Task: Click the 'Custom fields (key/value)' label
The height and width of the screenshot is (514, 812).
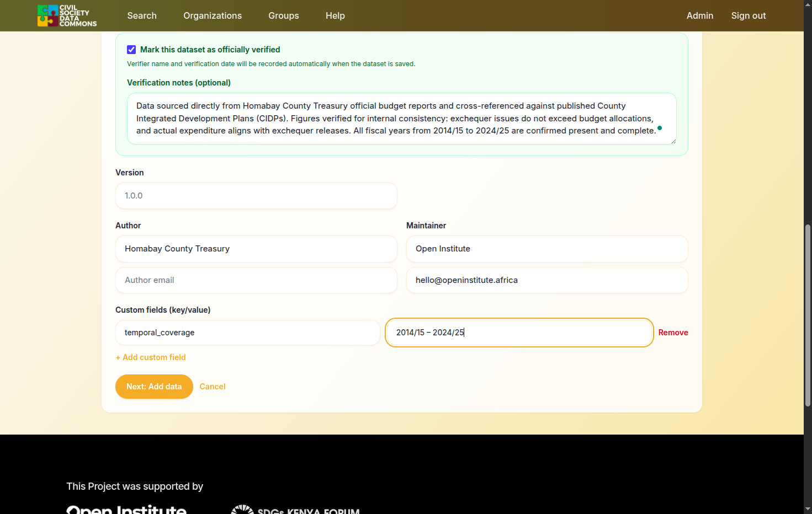Action: [x=163, y=310]
